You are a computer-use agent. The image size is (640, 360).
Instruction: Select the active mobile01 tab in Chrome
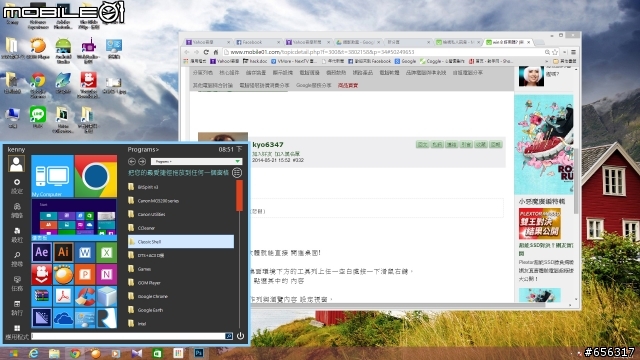[x=508, y=42]
